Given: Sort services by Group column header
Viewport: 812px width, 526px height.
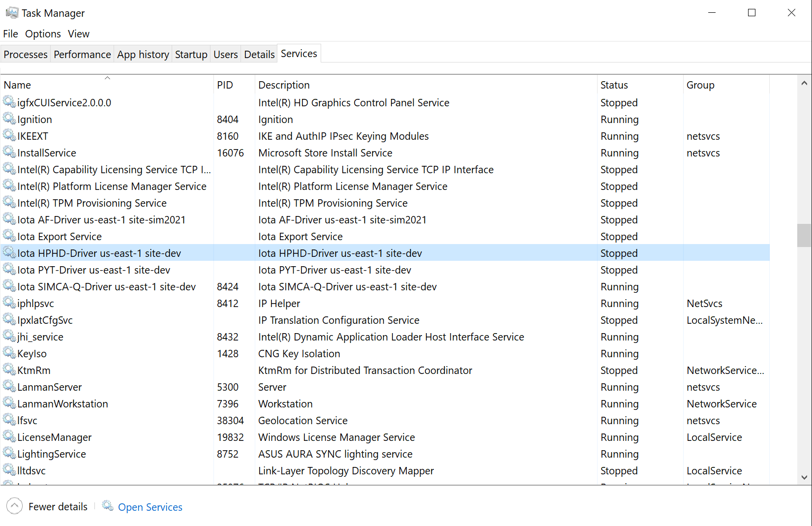Looking at the screenshot, I should [x=726, y=85].
